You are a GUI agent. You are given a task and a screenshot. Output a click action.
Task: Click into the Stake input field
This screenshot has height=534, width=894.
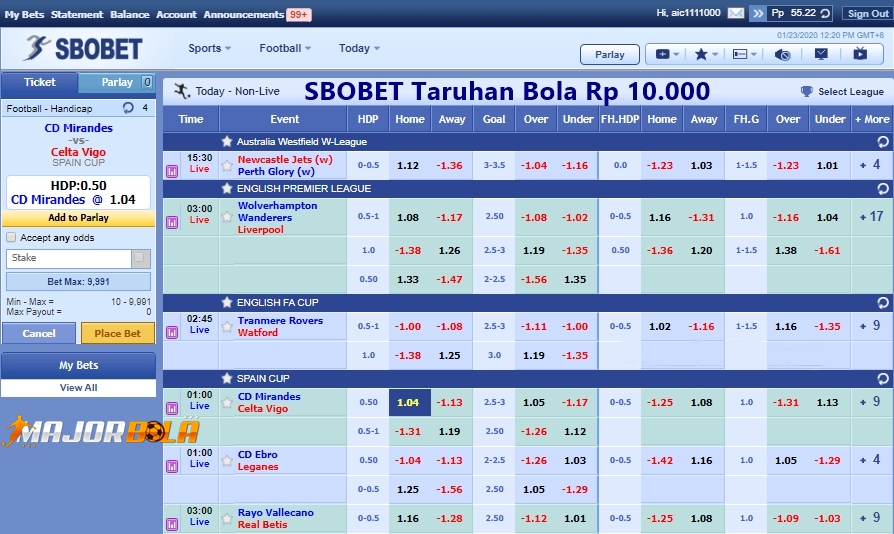pos(69,258)
